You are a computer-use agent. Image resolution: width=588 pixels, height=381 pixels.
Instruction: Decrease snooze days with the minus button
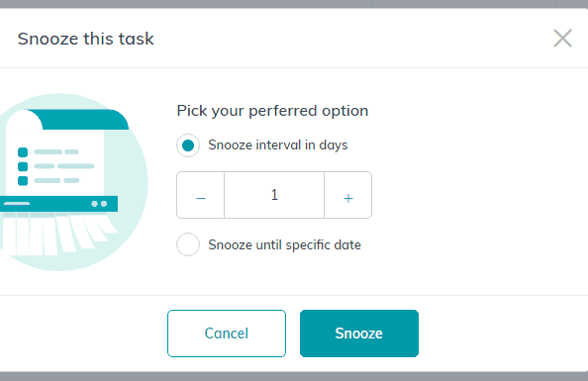coord(201,195)
